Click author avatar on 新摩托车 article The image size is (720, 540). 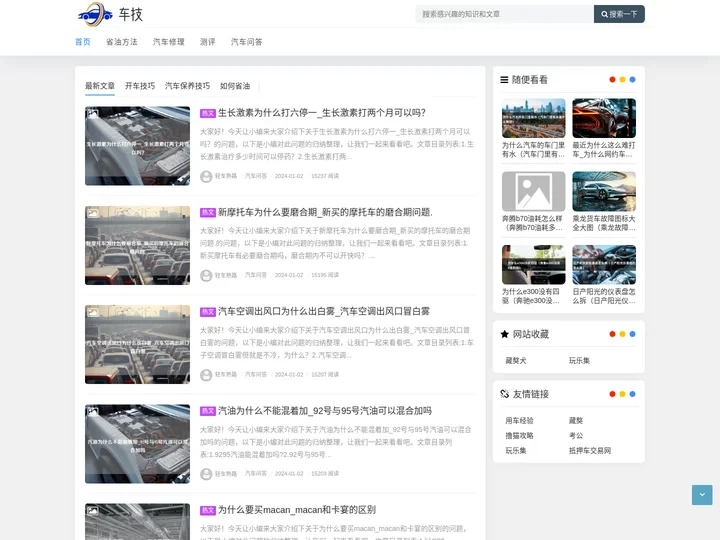[206, 276]
